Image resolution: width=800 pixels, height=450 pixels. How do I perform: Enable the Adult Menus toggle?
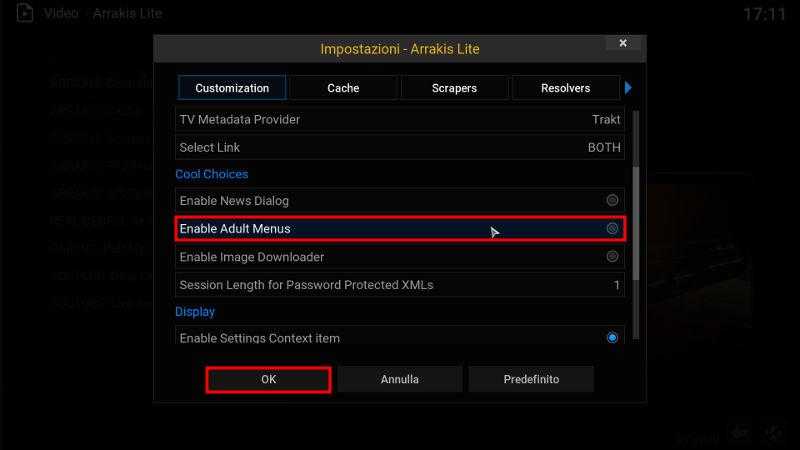(x=612, y=229)
